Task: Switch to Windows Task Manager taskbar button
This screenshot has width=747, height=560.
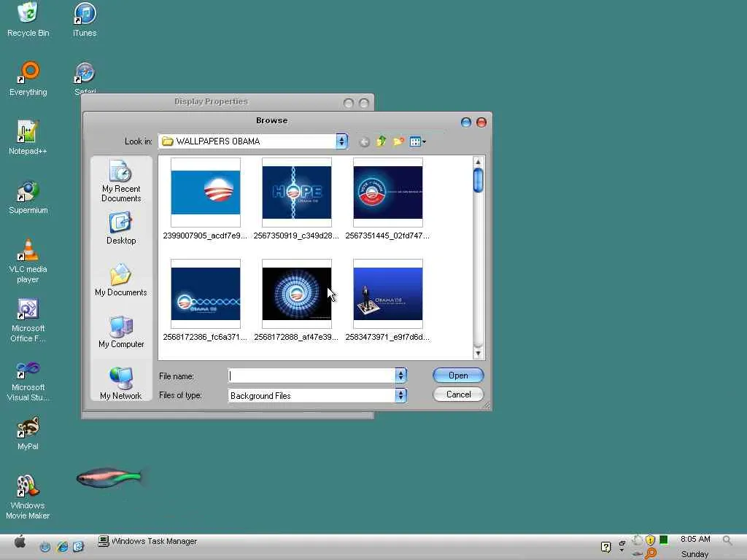Action: 147,542
